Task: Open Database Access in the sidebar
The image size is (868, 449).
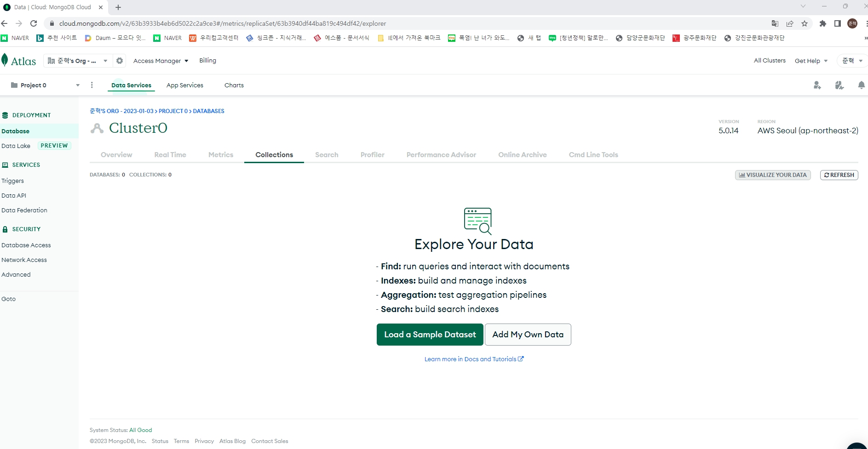Action: coord(26,245)
